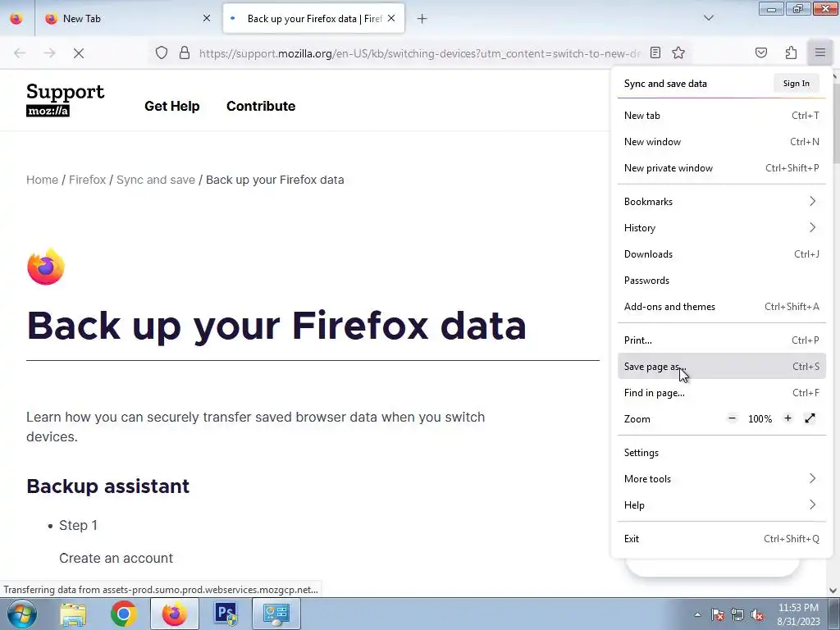This screenshot has width=840, height=630.
Task: Open Windows Explorer from taskbar
Action: (x=73, y=614)
